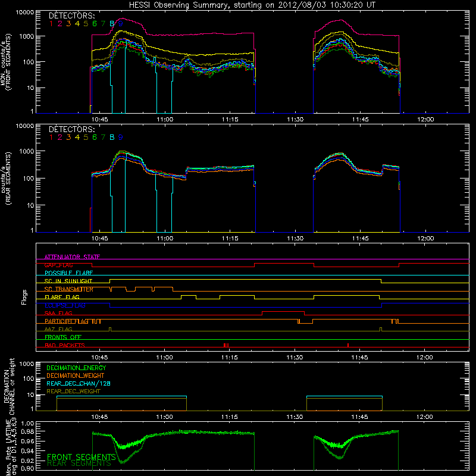Click the counts/s (REAR SEGMENTS) axis label
This screenshot has width=476, height=476.
pyautogui.click(x=6, y=178)
